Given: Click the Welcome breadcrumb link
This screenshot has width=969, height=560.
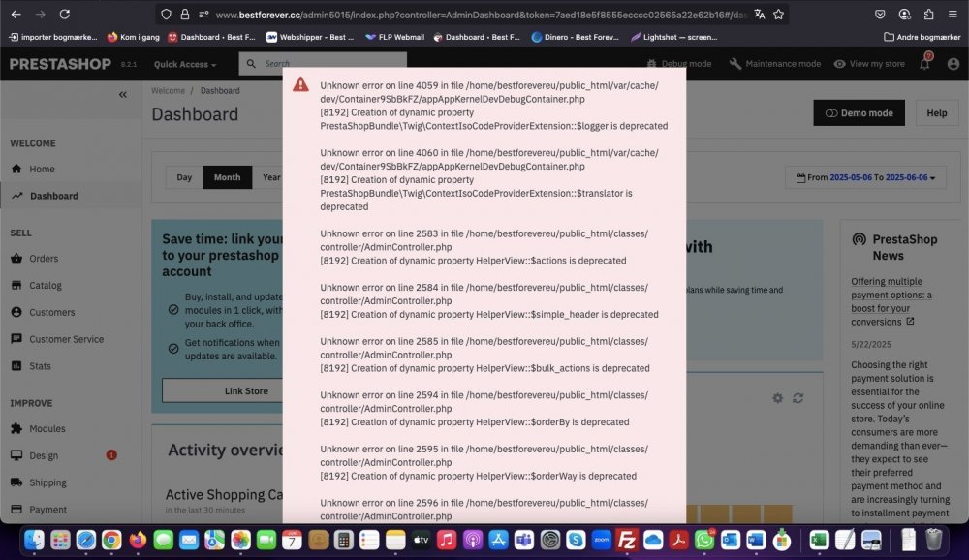Looking at the screenshot, I should (168, 90).
